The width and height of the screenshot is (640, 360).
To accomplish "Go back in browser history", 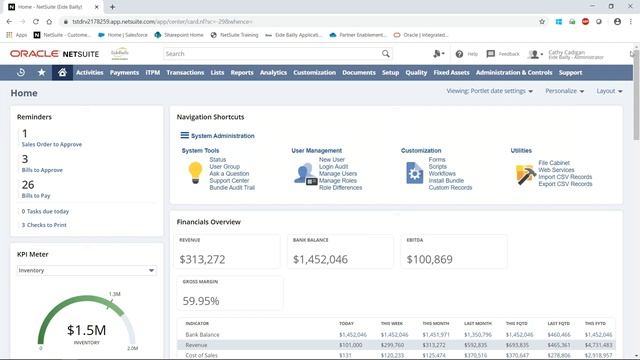I will (x=9, y=22).
